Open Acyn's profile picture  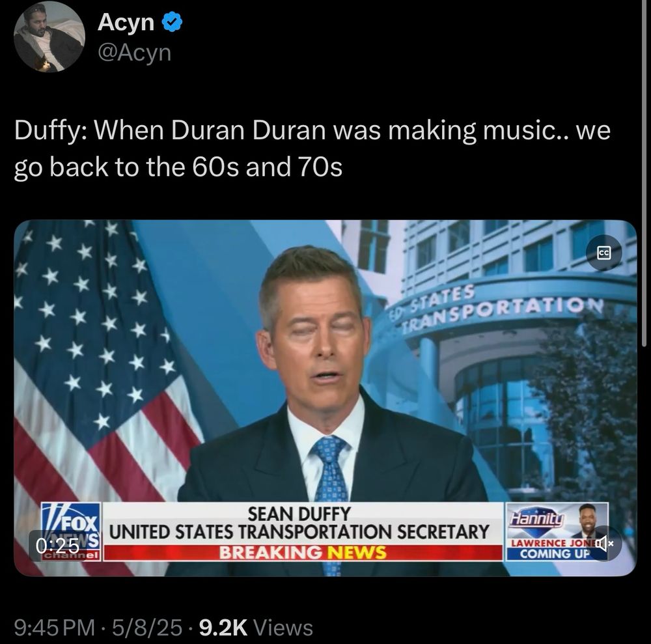pos(49,36)
